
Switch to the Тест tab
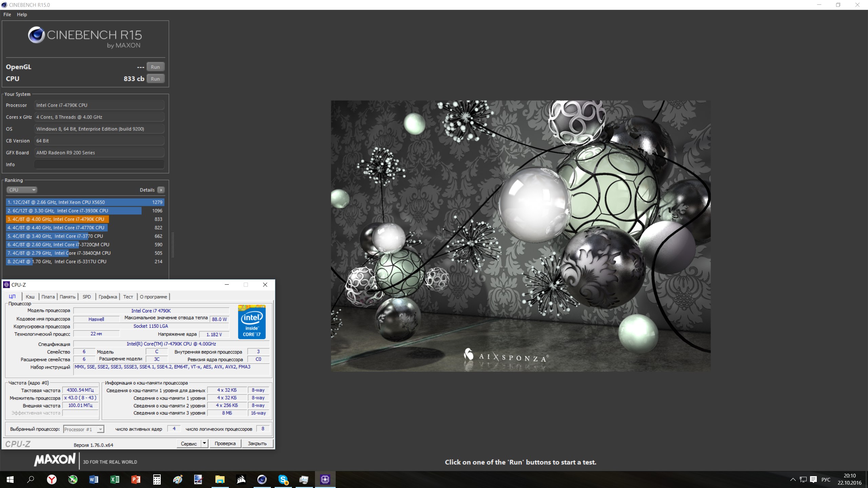click(128, 297)
